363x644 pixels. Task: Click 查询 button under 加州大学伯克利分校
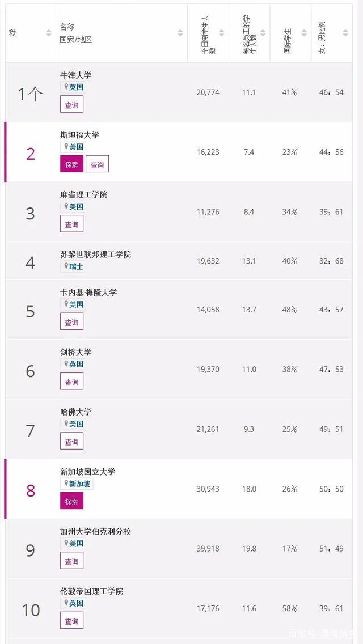pyautogui.click(x=71, y=561)
